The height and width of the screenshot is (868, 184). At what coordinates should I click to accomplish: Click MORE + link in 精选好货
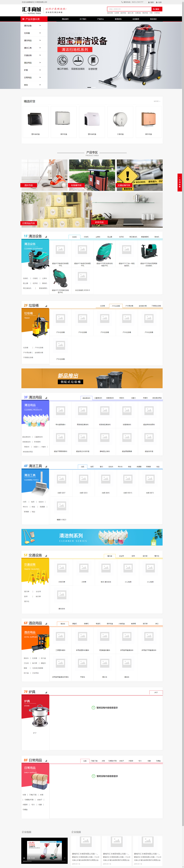pos(157,101)
